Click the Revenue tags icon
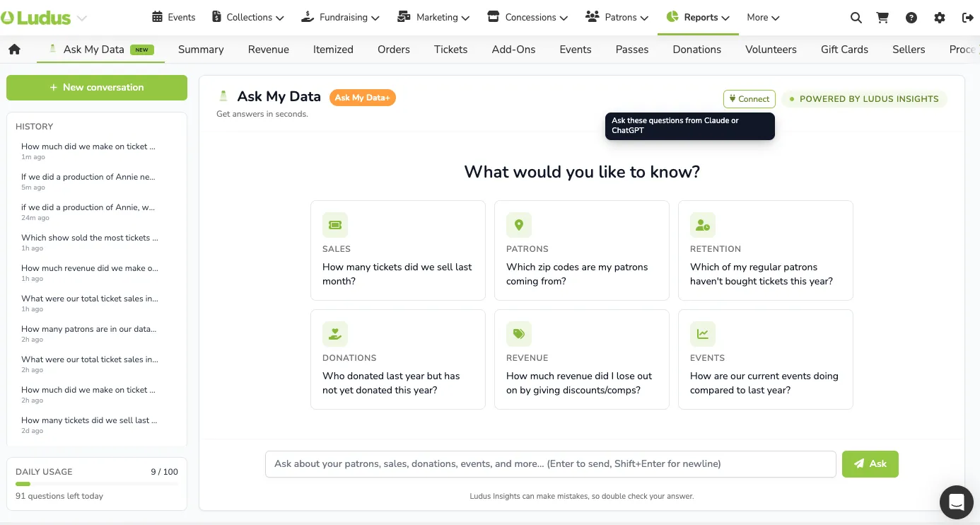 (519, 334)
